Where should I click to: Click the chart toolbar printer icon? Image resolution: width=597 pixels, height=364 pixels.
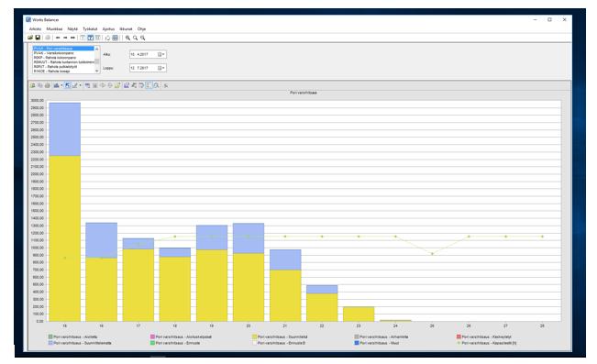click(48, 85)
